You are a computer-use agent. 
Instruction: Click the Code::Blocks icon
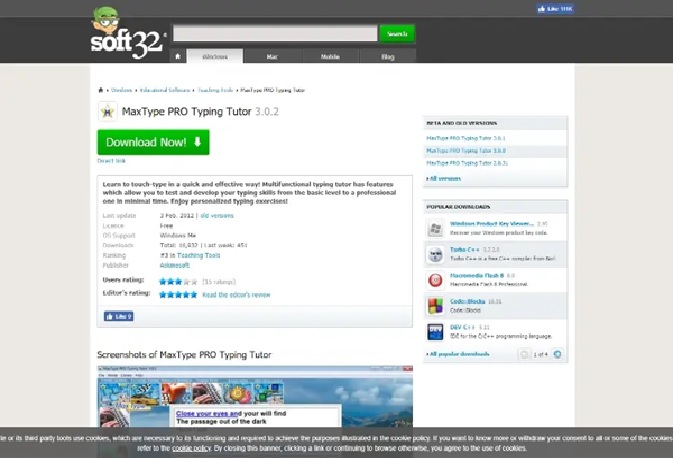coord(435,306)
